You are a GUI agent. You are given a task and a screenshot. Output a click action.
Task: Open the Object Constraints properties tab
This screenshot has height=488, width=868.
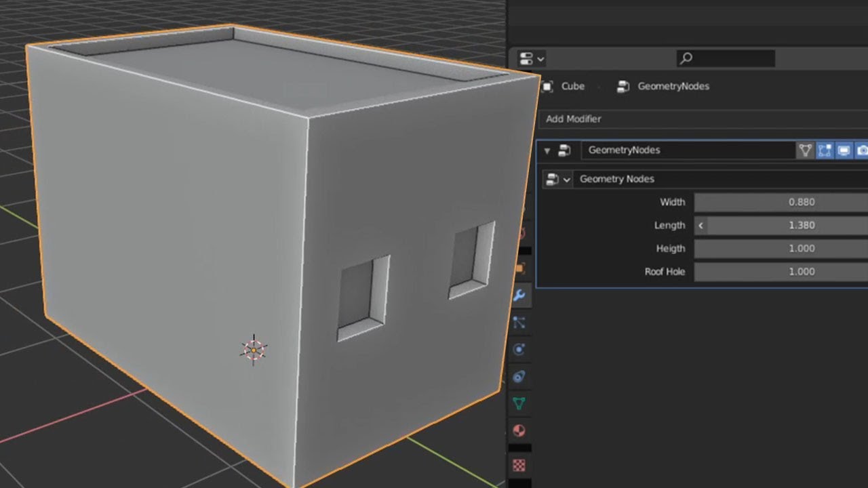coord(519,377)
